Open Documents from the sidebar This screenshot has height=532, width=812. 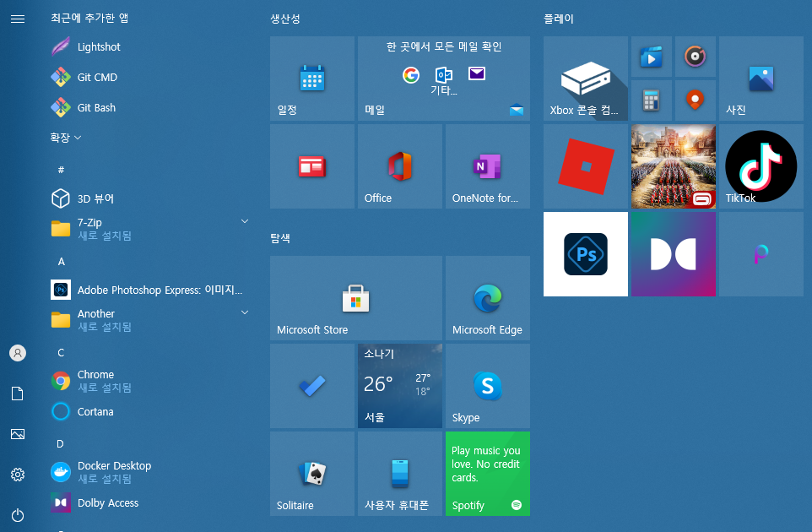click(18, 394)
